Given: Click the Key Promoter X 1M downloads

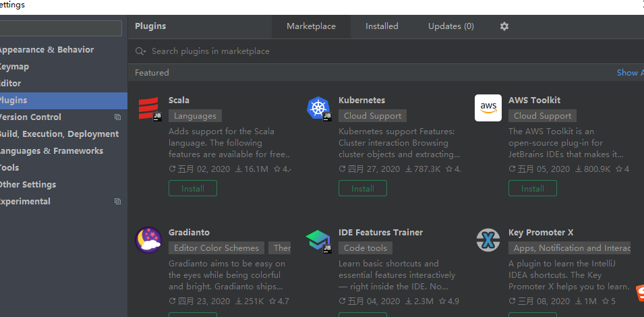Looking at the screenshot, I should (x=585, y=301).
